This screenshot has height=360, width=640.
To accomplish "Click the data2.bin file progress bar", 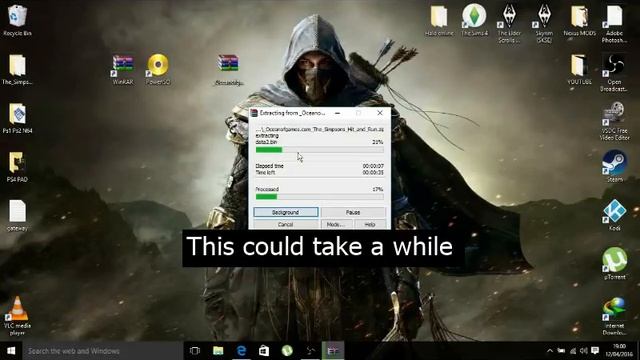I will [320, 150].
